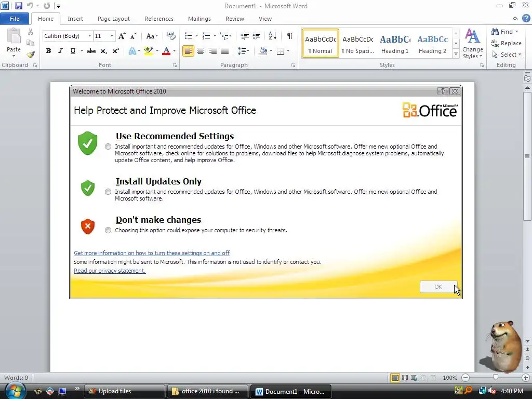Toggle Underline formatting
This screenshot has width=532, height=399.
coord(73,51)
